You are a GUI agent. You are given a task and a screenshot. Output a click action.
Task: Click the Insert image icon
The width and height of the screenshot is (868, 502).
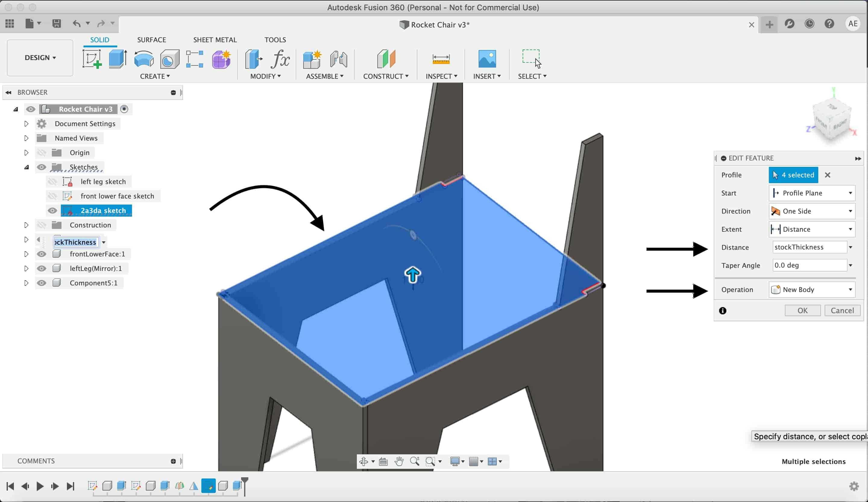click(487, 59)
